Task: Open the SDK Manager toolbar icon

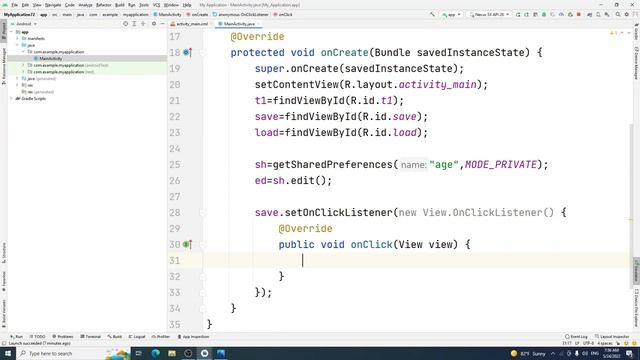Action: coord(607,14)
